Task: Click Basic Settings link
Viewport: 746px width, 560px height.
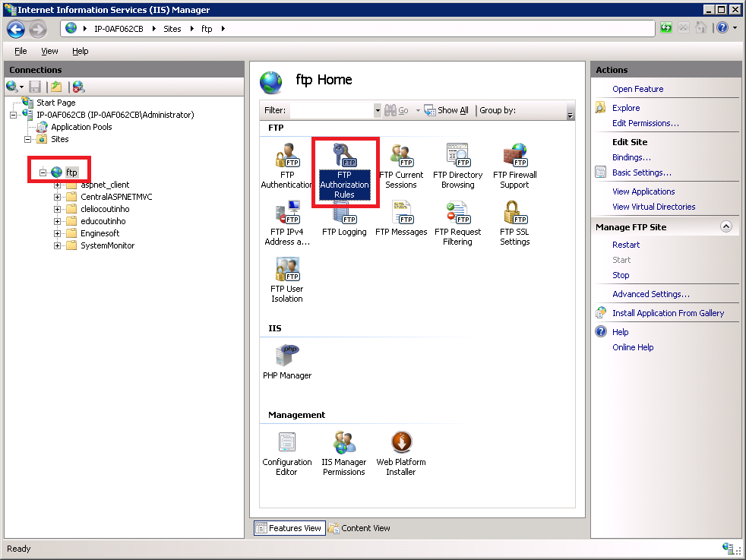Action: click(x=641, y=172)
